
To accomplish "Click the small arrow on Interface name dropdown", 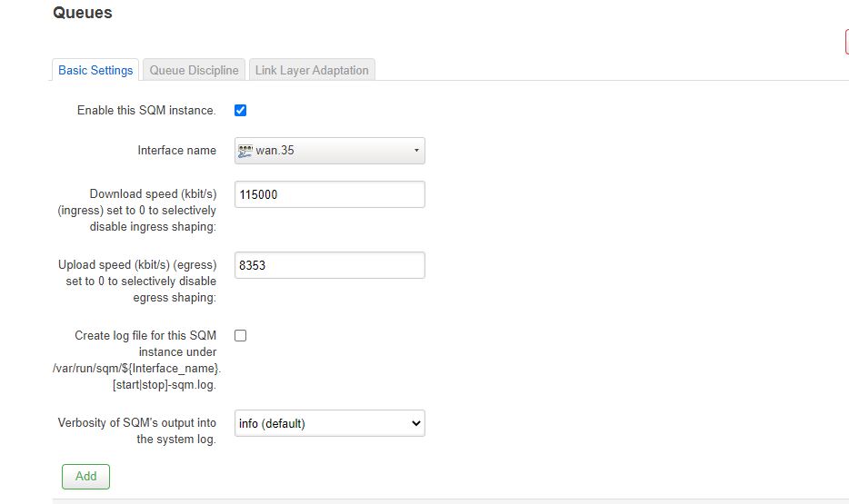I will coord(416,151).
